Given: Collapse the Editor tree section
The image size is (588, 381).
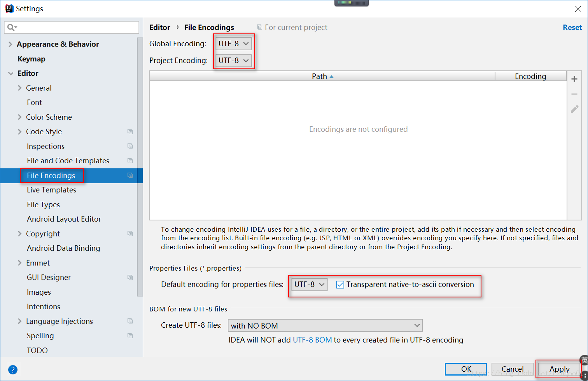Looking at the screenshot, I should (11, 73).
